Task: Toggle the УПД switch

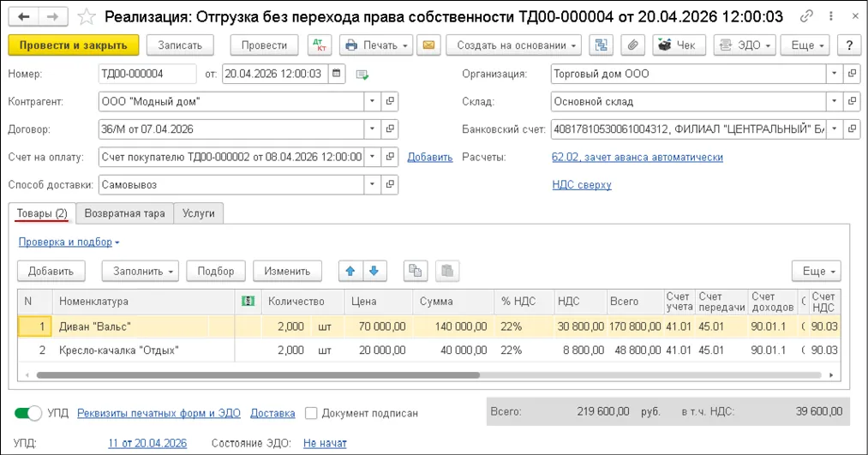Action: pos(27,413)
